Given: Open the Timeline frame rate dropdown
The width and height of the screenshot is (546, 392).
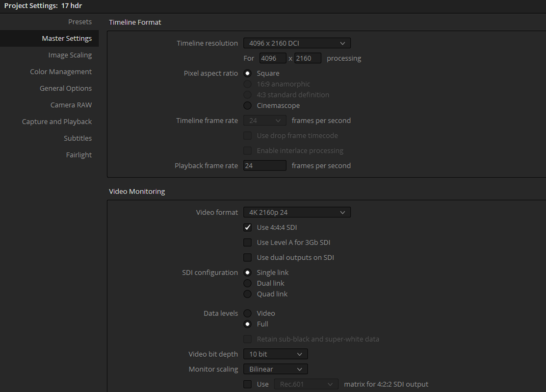Looking at the screenshot, I should point(264,121).
